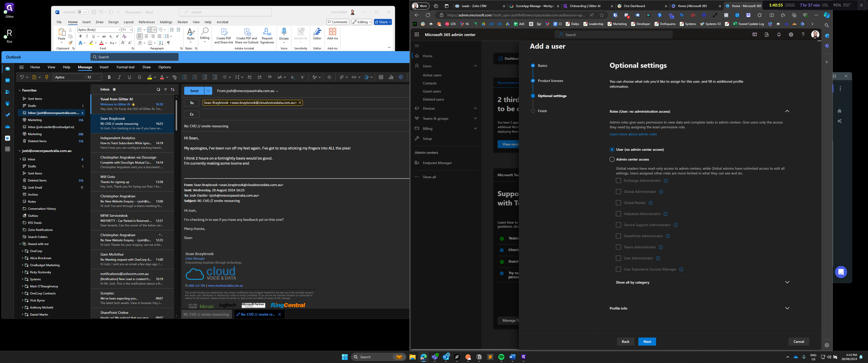Screen dimensions: 868x363
Task: Check the Global Administrator role checkbox
Action: (618, 192)
